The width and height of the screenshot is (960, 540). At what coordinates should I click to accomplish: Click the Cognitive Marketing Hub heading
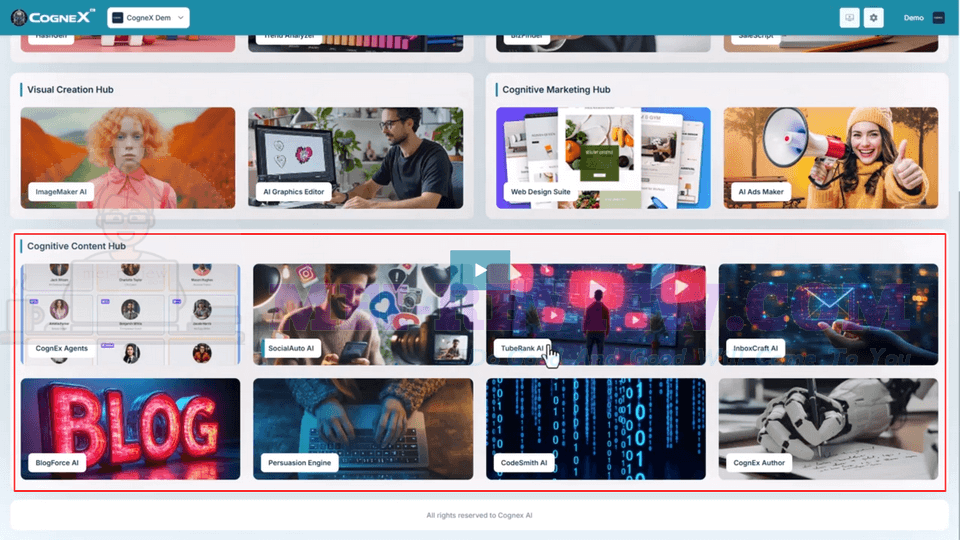[x=556, y=89]
